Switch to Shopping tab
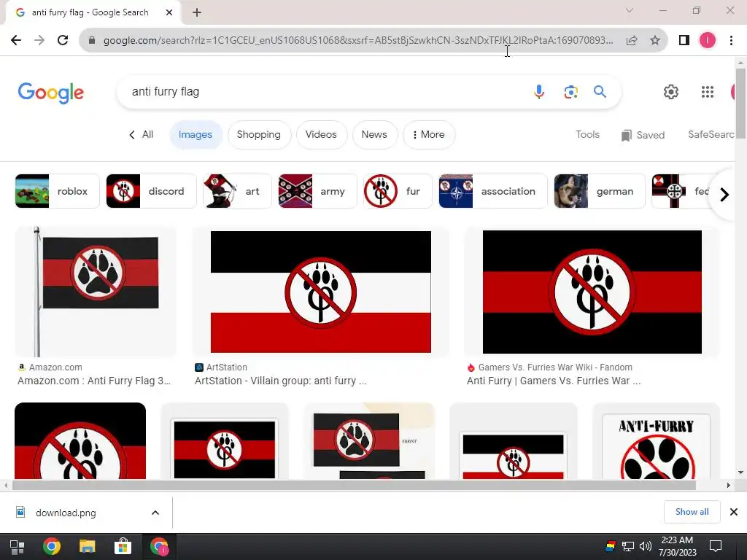This screenshot has width=747, height=560. [x=259, y=135]
